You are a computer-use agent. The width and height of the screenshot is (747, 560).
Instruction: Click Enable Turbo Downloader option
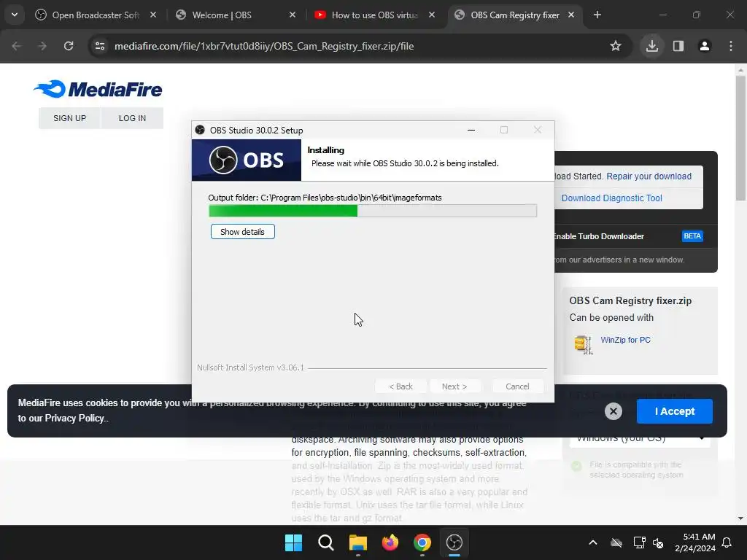tap(598, 236)
